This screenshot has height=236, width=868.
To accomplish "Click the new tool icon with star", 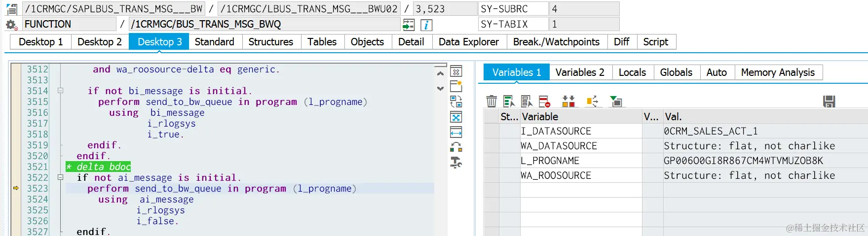I will coord(456,86).
